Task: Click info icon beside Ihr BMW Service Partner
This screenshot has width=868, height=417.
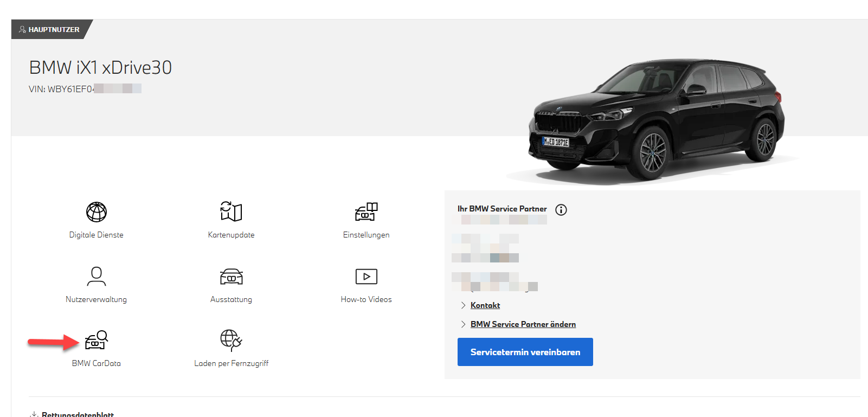Action: tap(561, 210)
